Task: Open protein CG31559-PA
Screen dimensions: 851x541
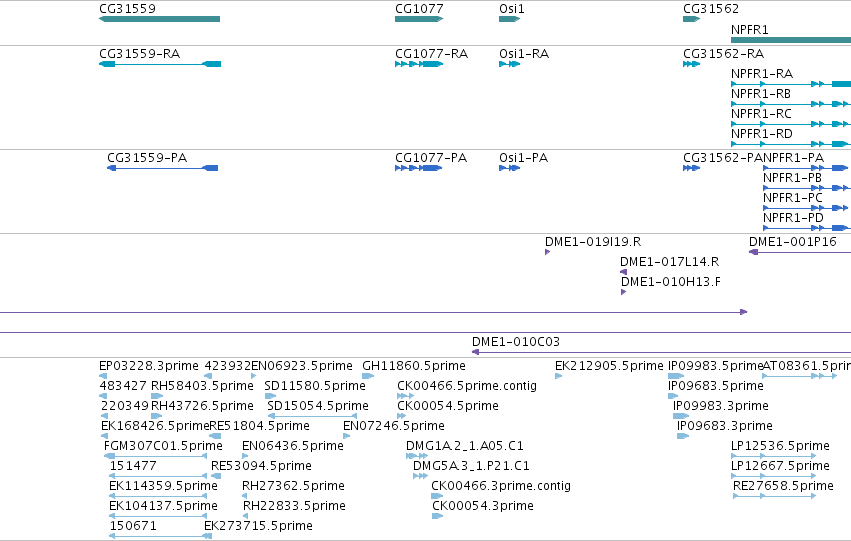Action: (163, 168)
